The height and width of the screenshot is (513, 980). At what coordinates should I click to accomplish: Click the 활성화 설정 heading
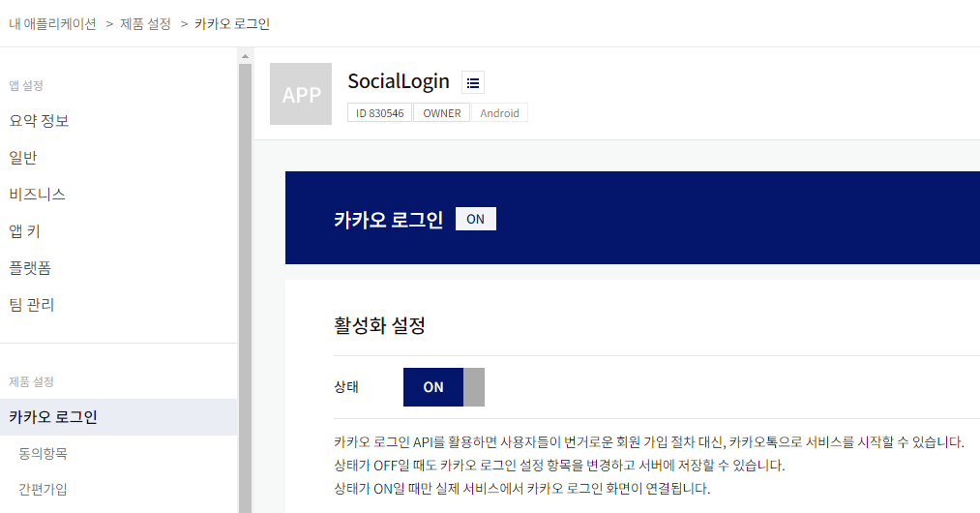click(x=379, y=325)
